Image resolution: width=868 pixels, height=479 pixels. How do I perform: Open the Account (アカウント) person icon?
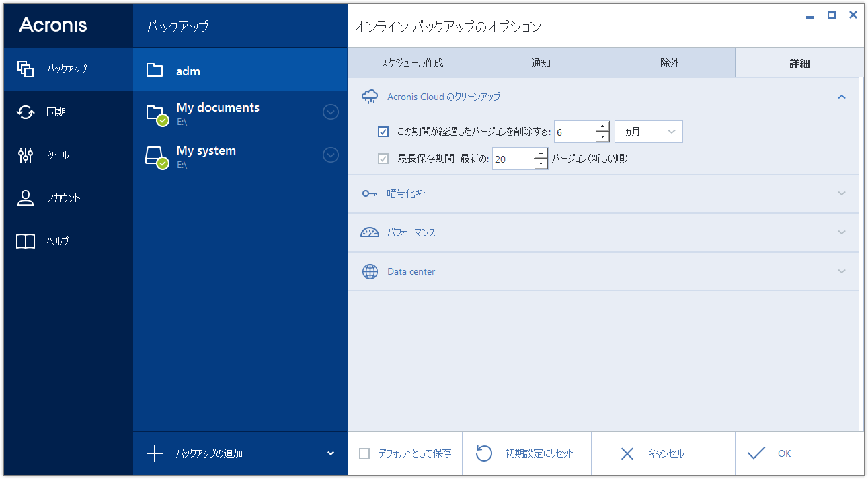pyautogui.click(x=26, y=198)
